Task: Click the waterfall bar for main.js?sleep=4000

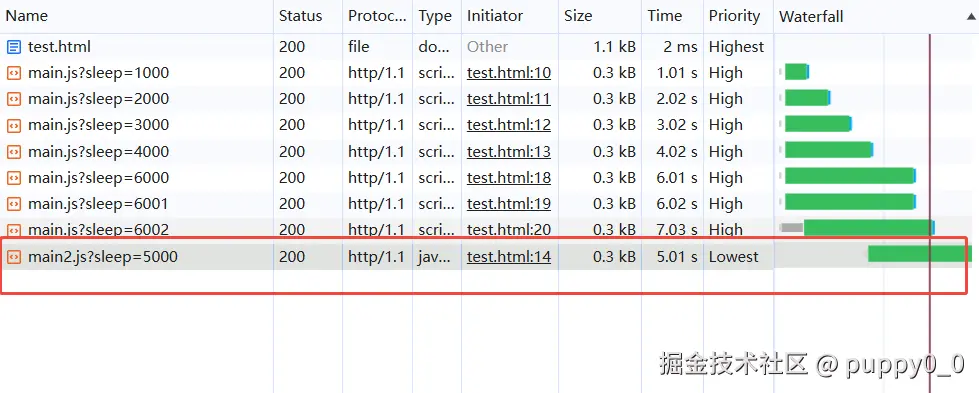Action: 829,150
